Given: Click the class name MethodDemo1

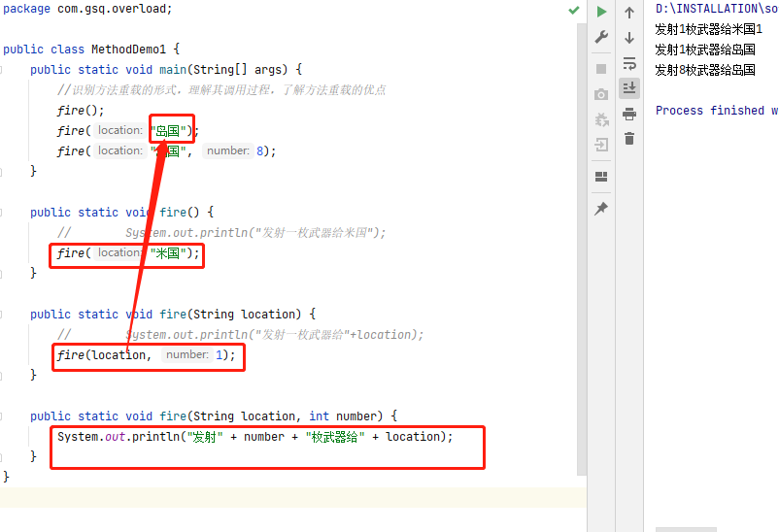Looking at the screenshot, I should (128, 50).
